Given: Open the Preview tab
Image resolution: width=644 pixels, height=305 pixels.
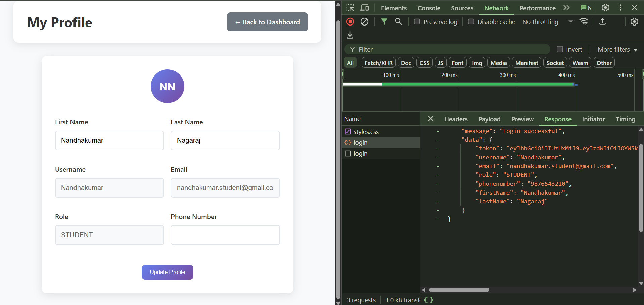Looking at the screenshot, I should click(x=522, y=119).
